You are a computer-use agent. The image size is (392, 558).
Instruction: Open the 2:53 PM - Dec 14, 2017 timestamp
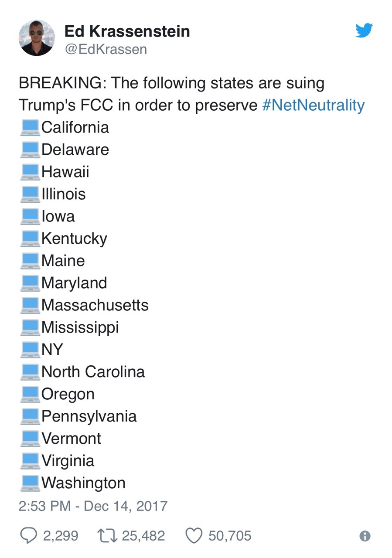click(x=93, y=506)
